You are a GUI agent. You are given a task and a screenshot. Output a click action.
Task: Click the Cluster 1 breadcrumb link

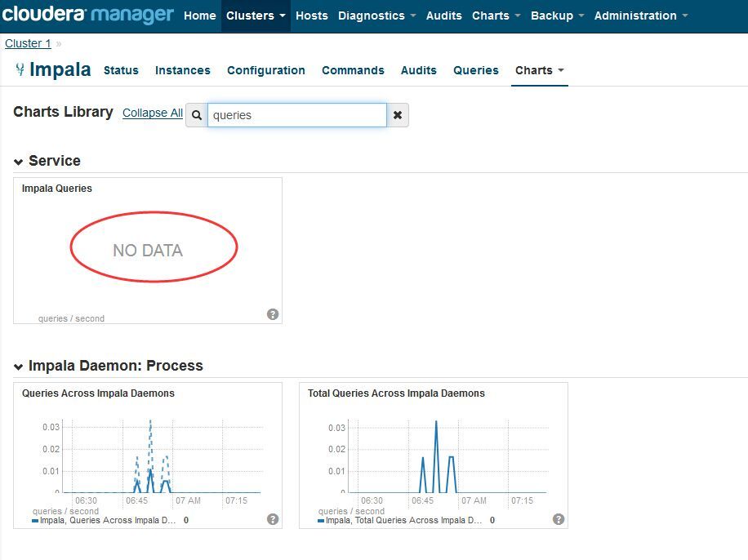(x=28, y=43)
